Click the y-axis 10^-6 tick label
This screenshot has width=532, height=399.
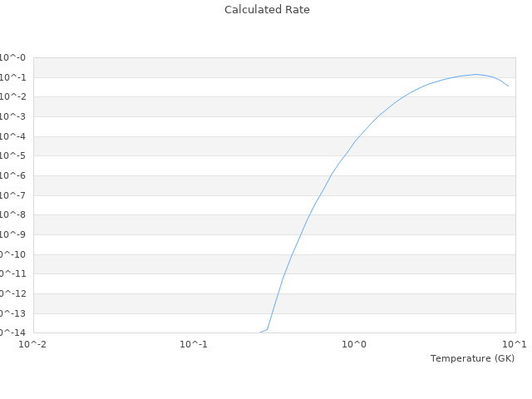tap(13, 176)
